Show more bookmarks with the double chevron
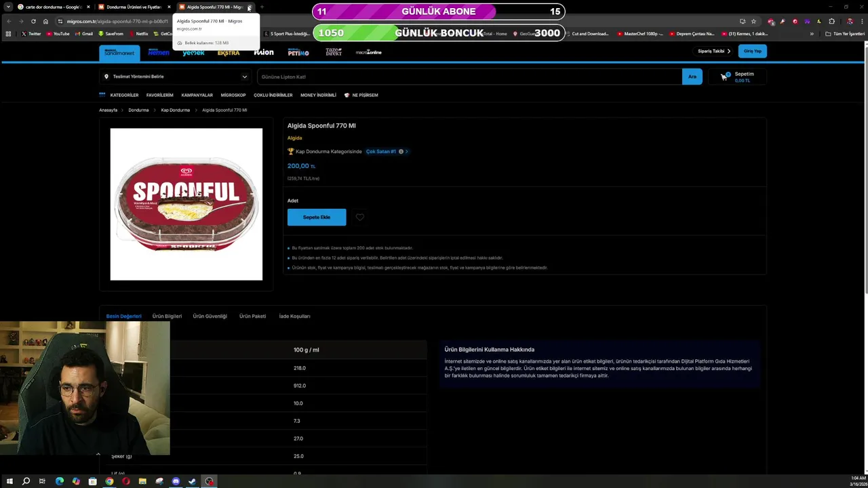Image resolution: width=868 pixels, height=488 pixels. click(812, 33)
